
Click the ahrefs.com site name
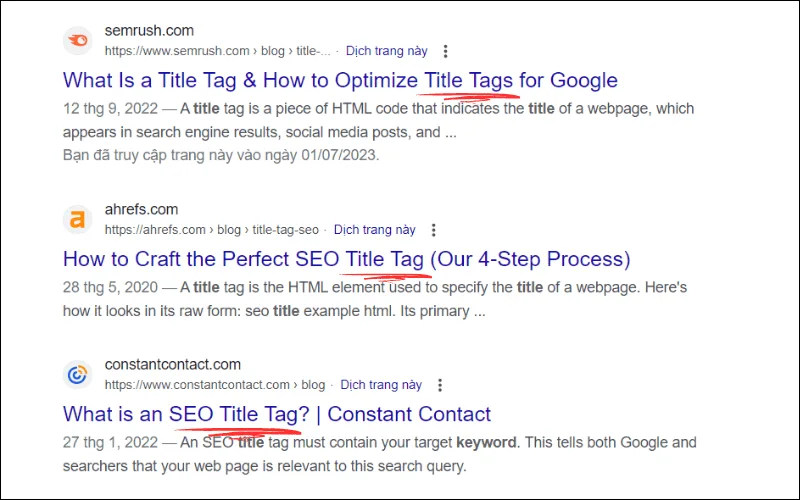click(141, 210)
